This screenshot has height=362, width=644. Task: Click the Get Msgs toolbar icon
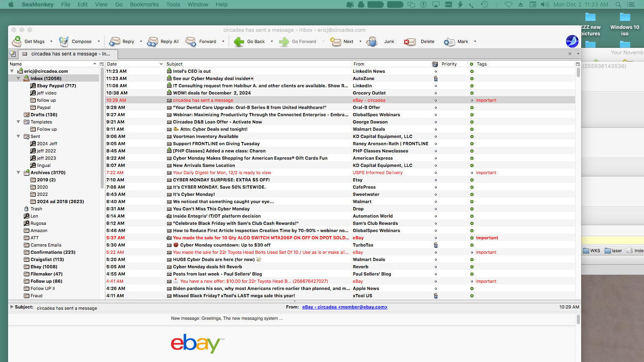[x=17, y=41]
